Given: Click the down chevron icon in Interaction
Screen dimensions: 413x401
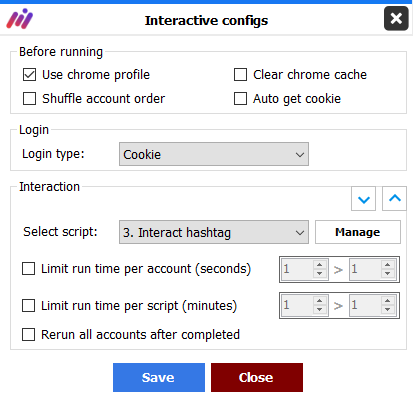Looking at the screenshot, I should pos(363,199).
